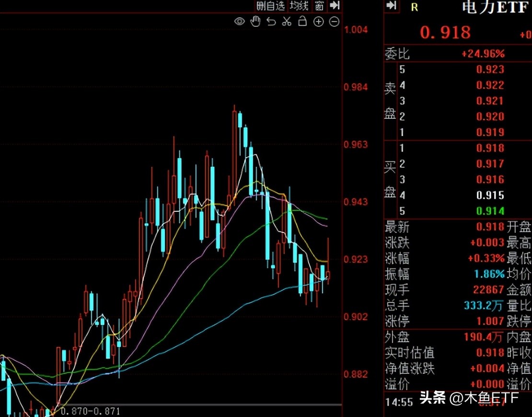Select the eye icon on the chart toolbar

(x=240, y=22)
